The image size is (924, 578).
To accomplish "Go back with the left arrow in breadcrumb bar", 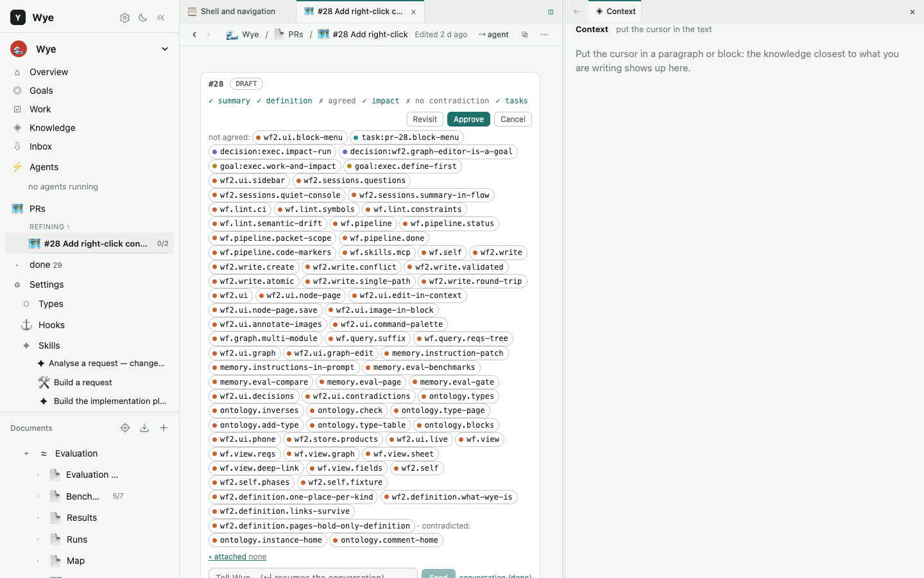I will point(194,35).
